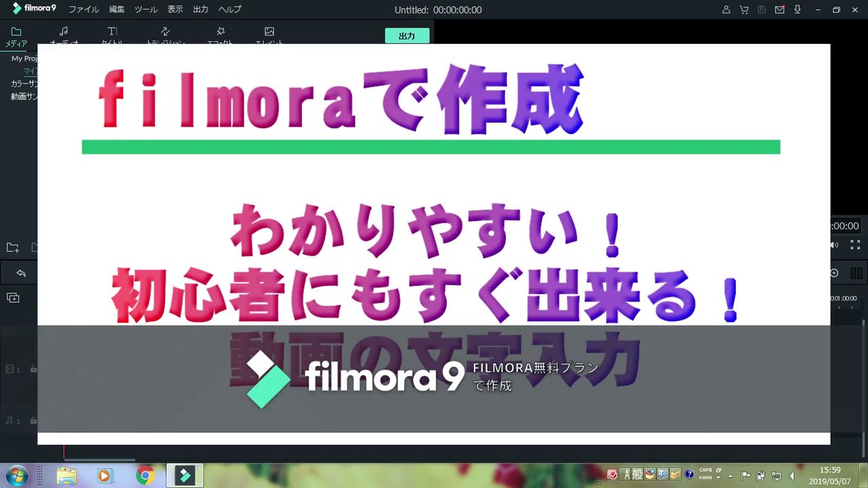This screenshot has height=488, width=868.
Task: Click the network tray icon
Action: [x=776, y=476]
